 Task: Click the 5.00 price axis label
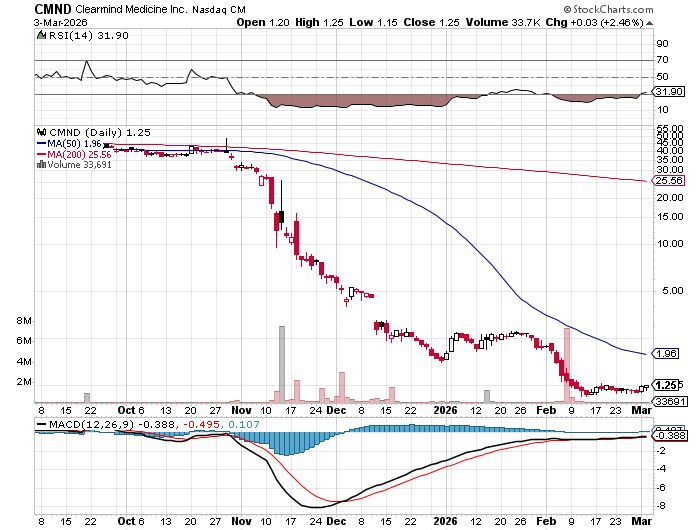tap(672, 291)
